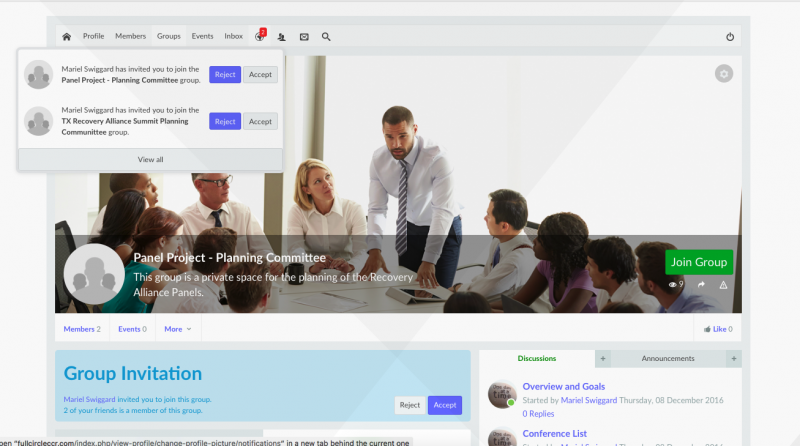800x446 pixels.
Task: Accept the Group Invitation banner
Action: 445,405
